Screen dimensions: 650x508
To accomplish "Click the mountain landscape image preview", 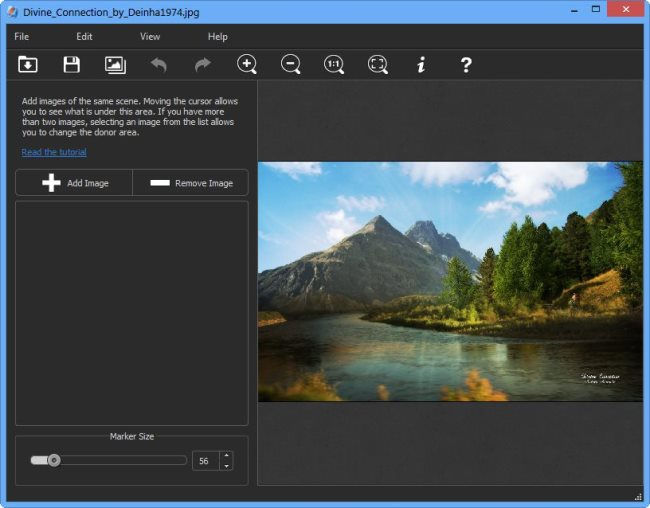I will pos(450,282).
